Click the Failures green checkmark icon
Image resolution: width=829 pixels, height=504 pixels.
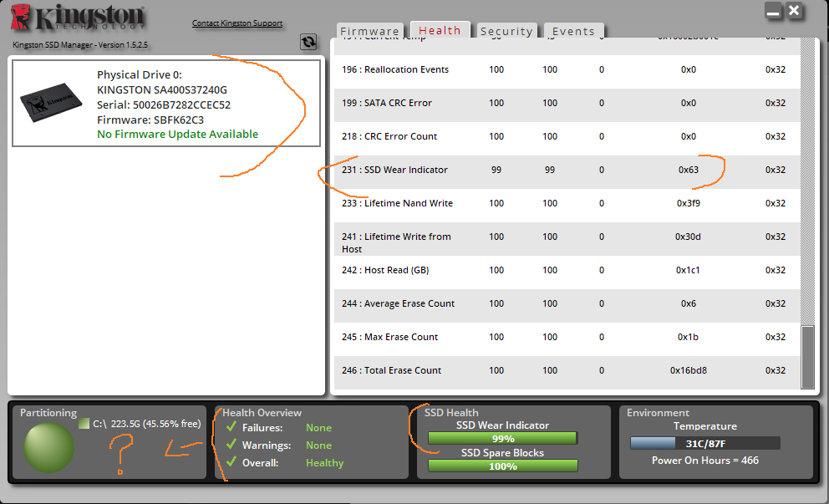tap(231, 427)
